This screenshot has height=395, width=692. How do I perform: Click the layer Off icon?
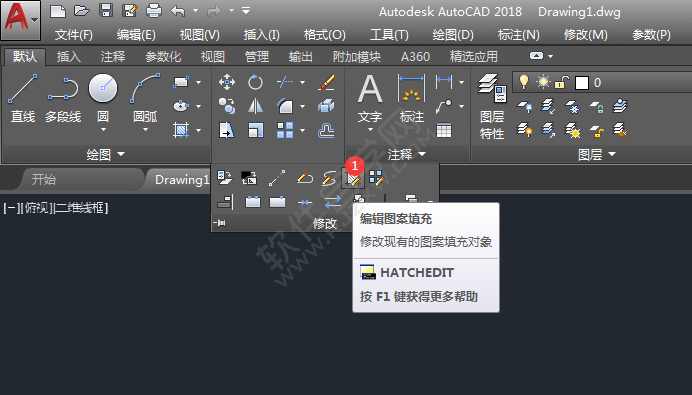tap(524, 106)
